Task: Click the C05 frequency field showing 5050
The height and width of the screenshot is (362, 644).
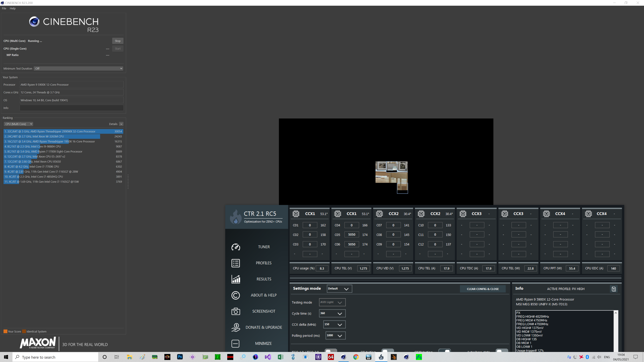Action: [x=352, y=235]
